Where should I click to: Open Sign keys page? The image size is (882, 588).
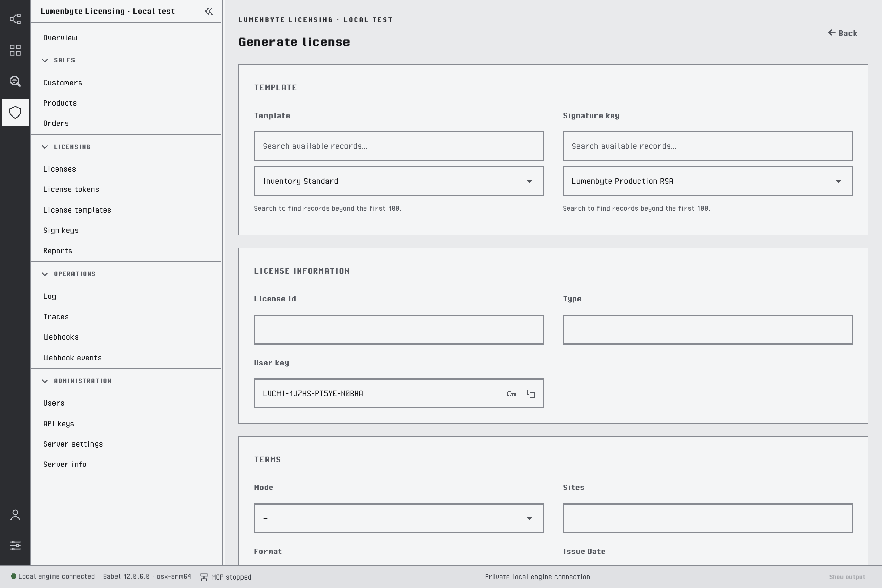(61, 230)
